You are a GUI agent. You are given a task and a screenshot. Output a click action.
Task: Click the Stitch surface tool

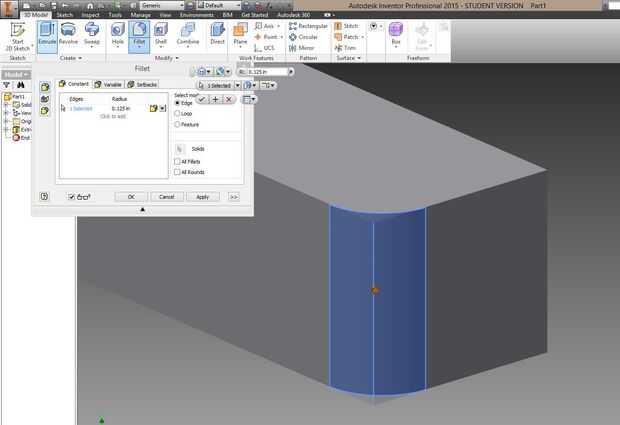[x=346, y=26]
